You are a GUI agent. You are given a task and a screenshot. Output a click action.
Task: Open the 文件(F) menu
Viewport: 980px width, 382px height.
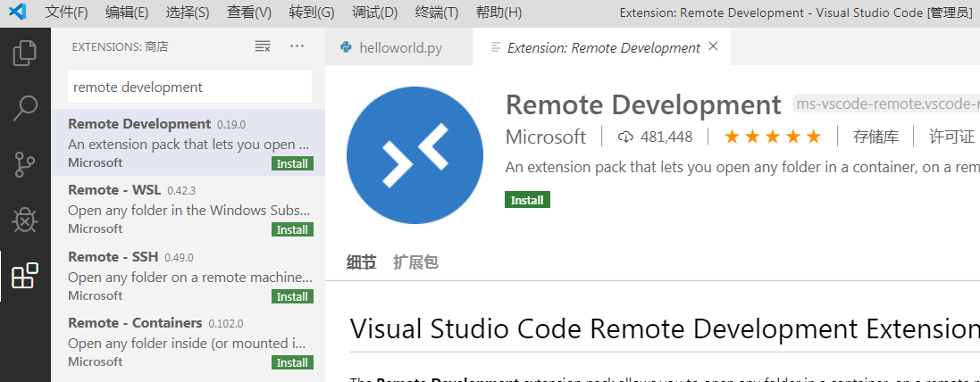pyautogui.click(x=66, y=12)
